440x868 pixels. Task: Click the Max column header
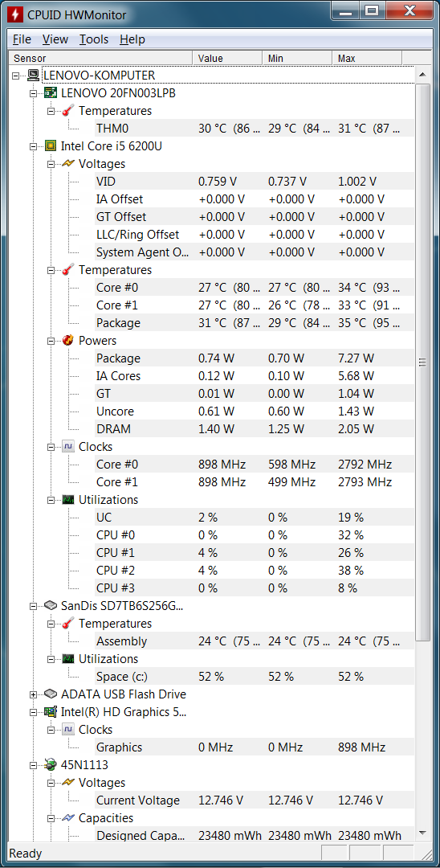click(x=367, y=58)
